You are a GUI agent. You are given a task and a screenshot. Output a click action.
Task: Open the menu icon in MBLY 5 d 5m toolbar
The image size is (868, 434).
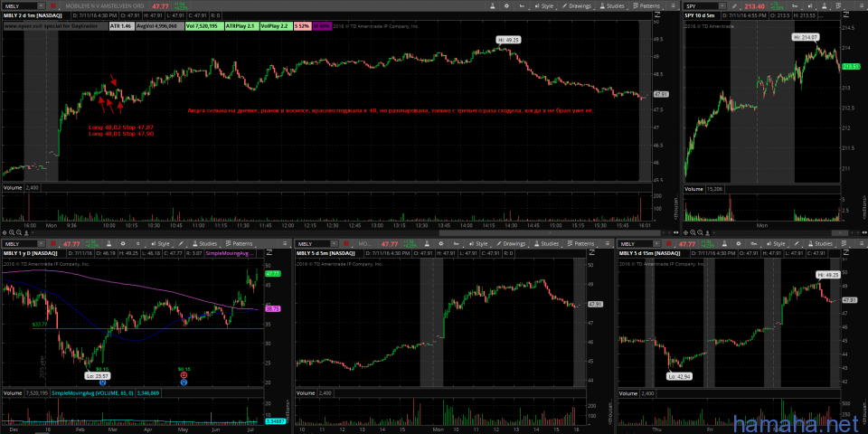coord(608,244)
